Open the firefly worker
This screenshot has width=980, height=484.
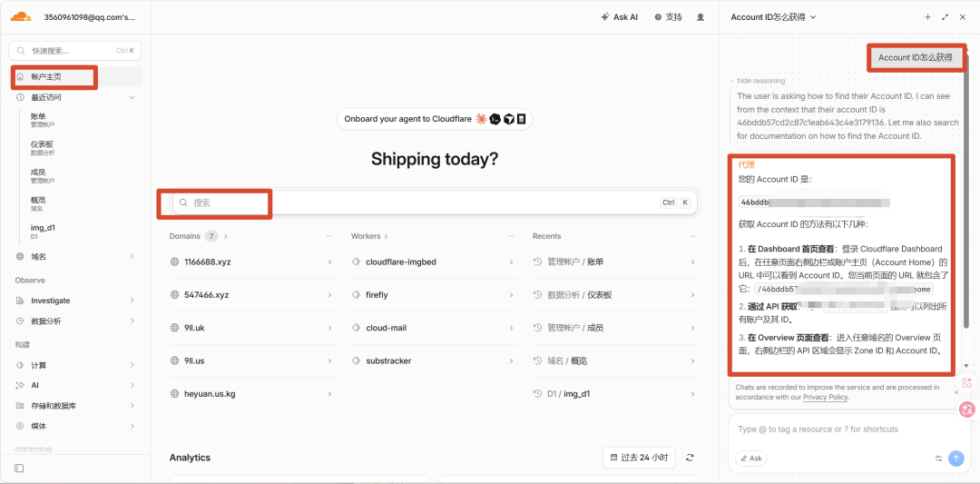[434, 295]
